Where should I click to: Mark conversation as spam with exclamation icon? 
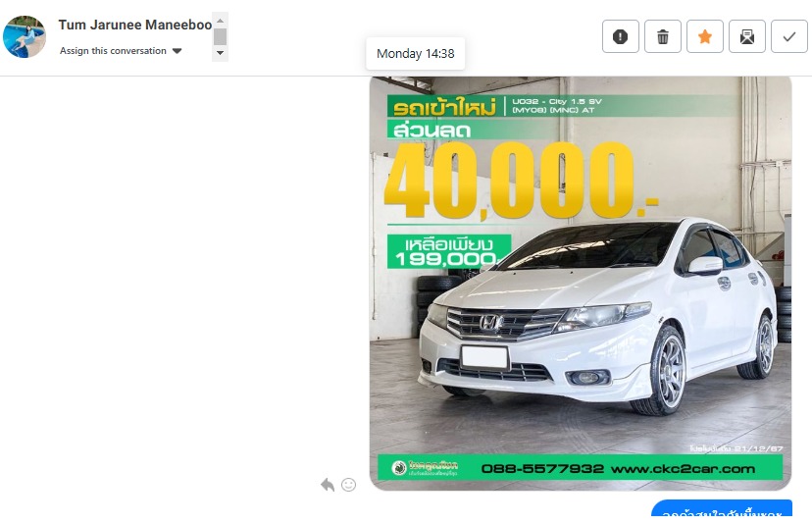[x=621, y=36]
